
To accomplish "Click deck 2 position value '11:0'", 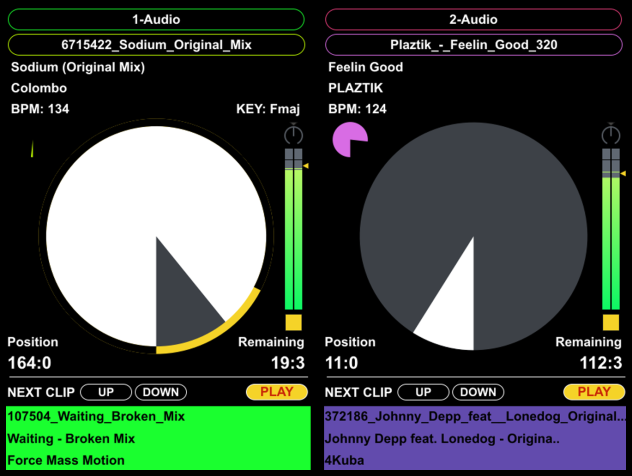I will click(x=341, y=363).
